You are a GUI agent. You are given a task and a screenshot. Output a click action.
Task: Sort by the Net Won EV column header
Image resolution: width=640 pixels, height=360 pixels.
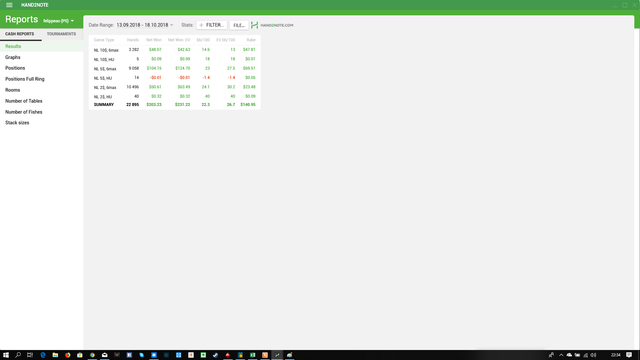coord(179,40)
